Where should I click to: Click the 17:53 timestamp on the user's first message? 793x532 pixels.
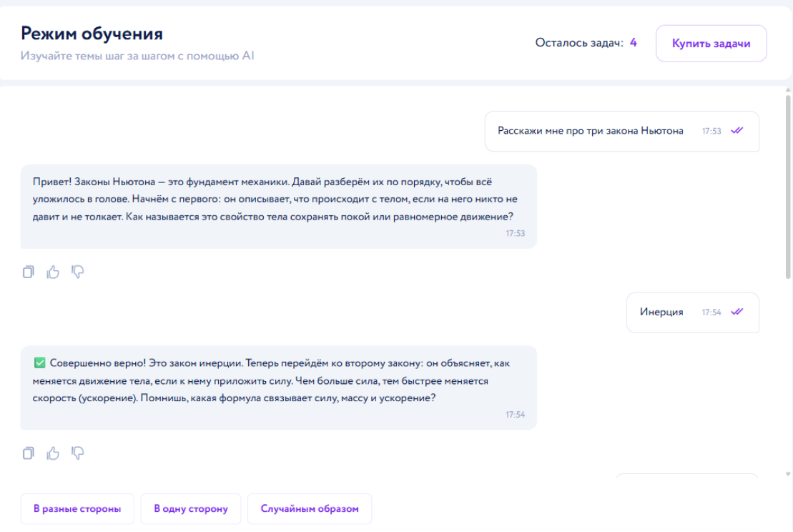(711, 131)
